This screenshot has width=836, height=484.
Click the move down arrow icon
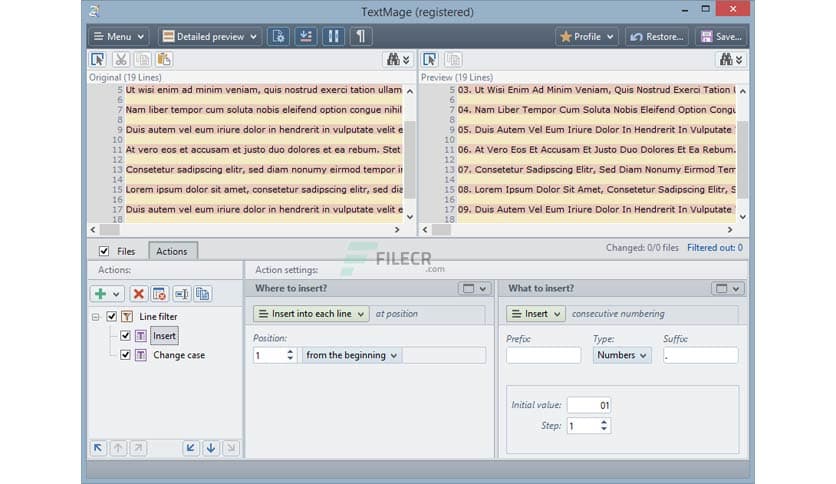coord(211,448)
